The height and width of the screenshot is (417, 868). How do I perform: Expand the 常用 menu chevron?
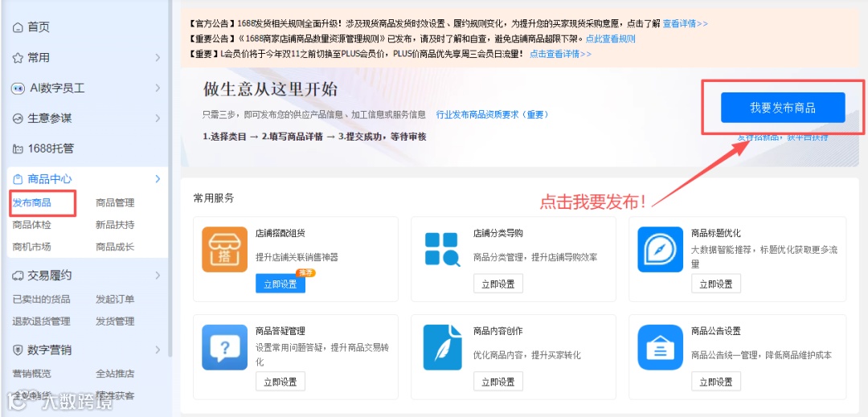coord(158,58)
